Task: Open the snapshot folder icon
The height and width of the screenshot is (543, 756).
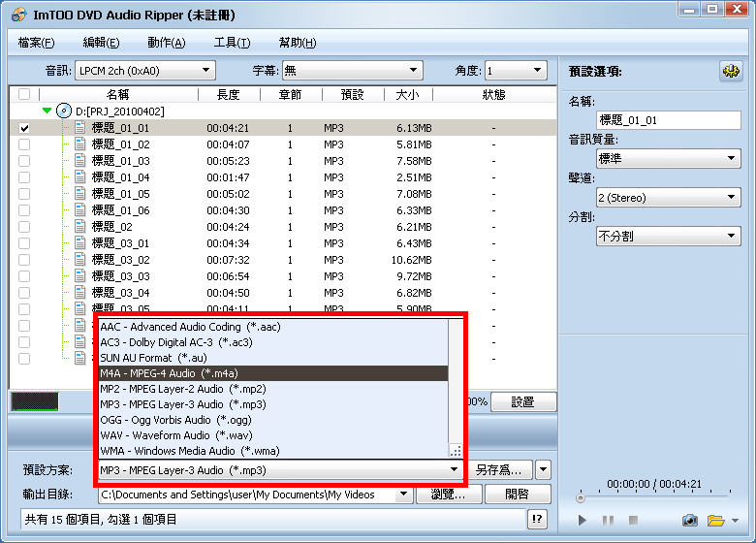Action: pyautogui.click(x=715, y=521)
